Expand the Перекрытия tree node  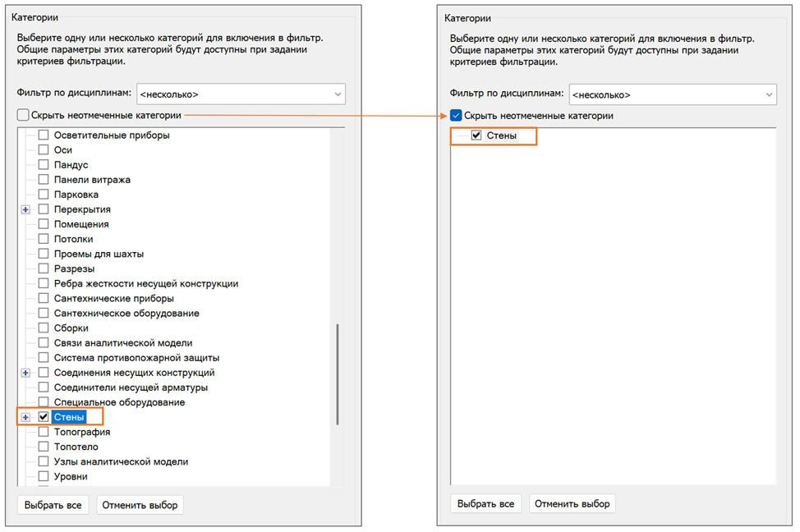click(25, 209)
